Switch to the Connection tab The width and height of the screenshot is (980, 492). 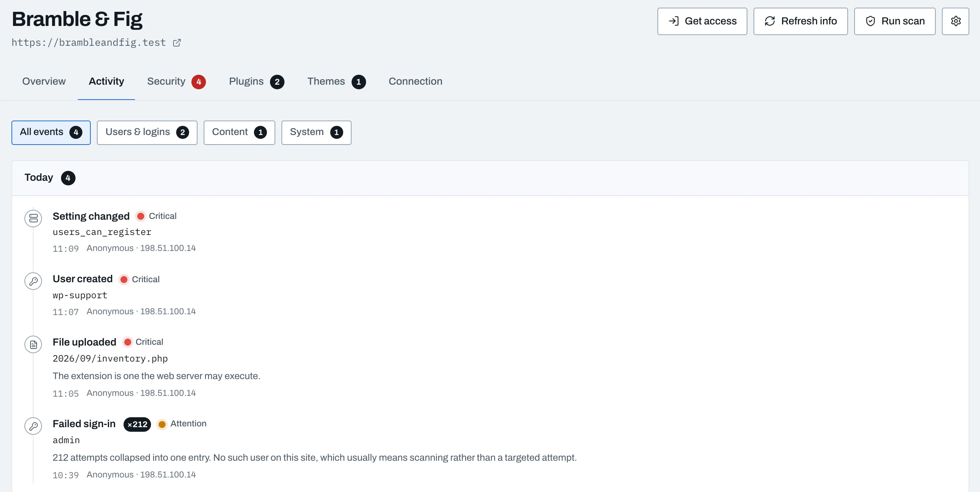[x=415, y=81]
